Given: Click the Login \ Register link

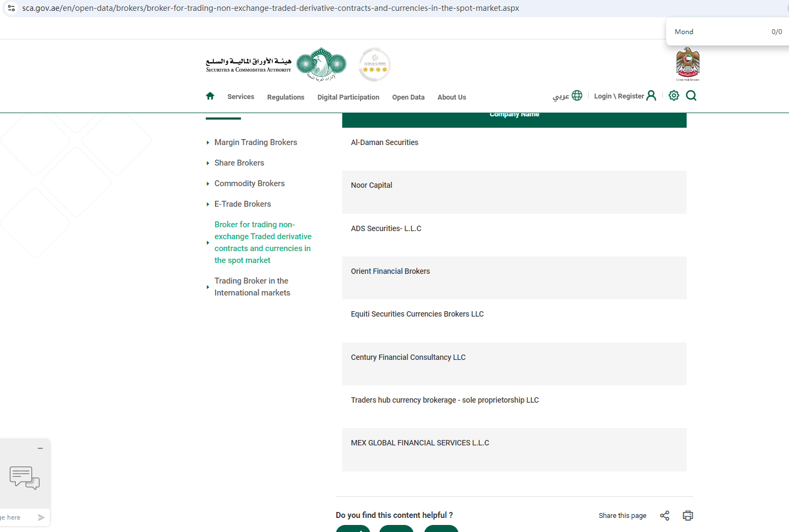Looking at the screenshot, I should tap(625, 96).
